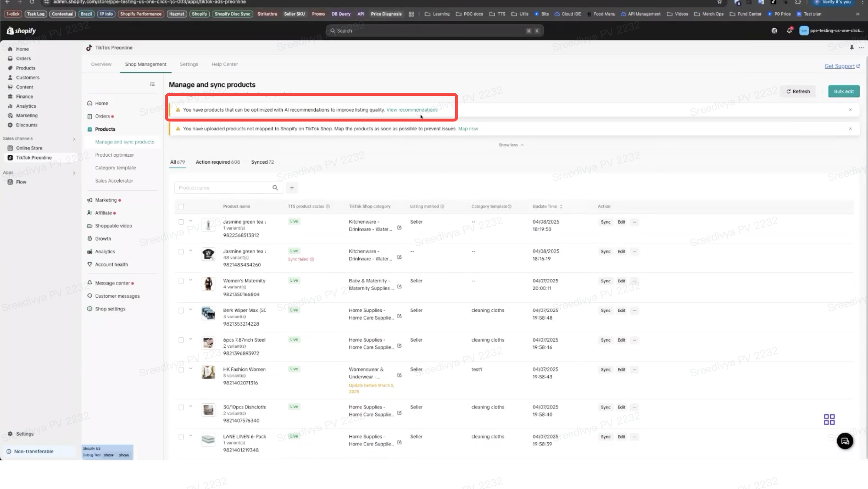
Task: Switch to the Action required tab
Action: 218,162
